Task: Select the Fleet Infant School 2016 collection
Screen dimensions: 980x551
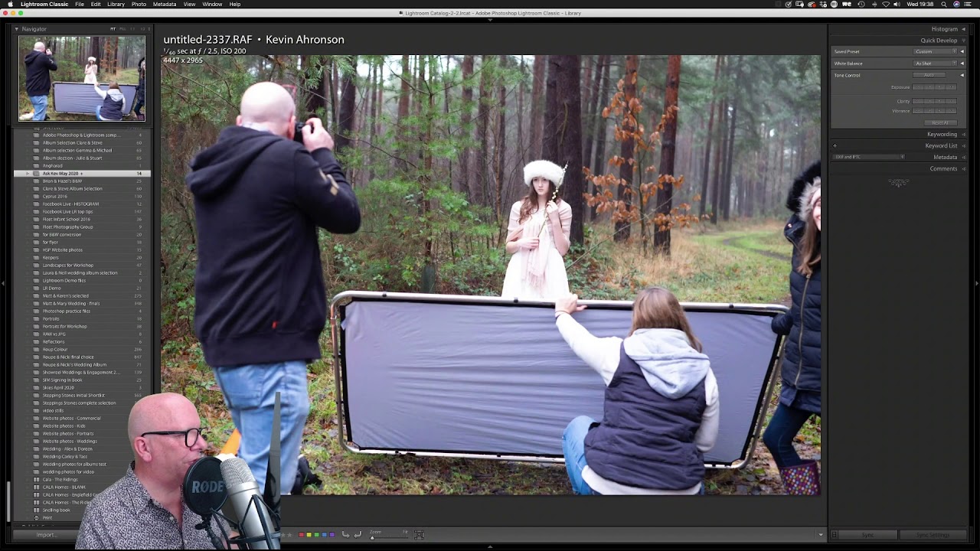Action: click(x=82, y=220)
